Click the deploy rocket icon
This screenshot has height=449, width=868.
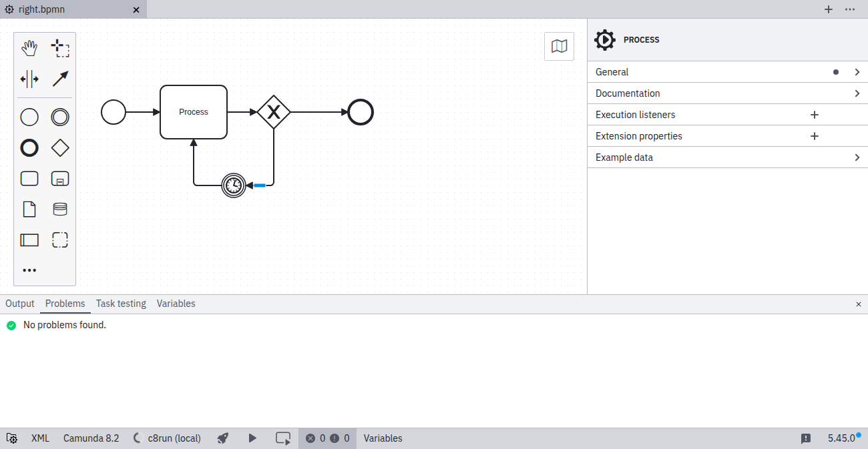[x=222, y=438]
